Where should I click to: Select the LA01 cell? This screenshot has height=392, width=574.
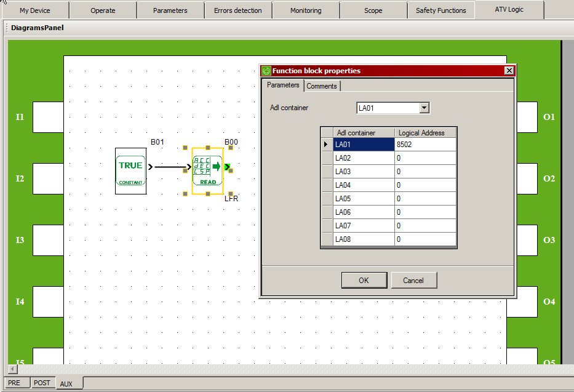[364, 144]
